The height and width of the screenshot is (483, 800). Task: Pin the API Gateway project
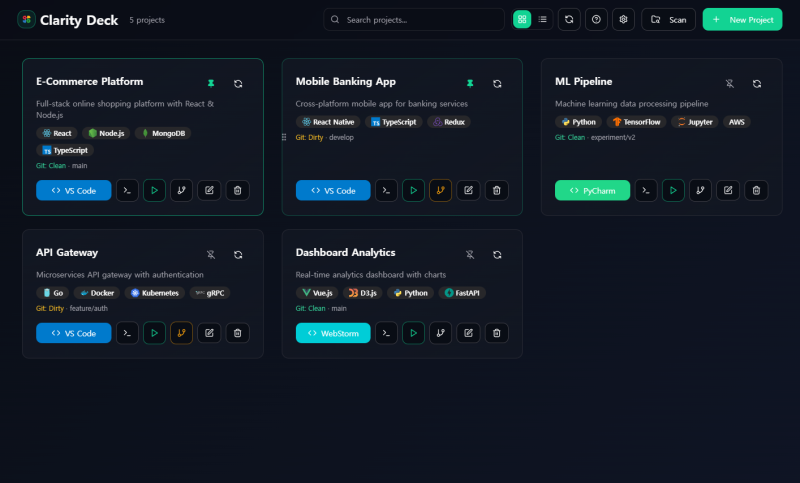[211, 255]
